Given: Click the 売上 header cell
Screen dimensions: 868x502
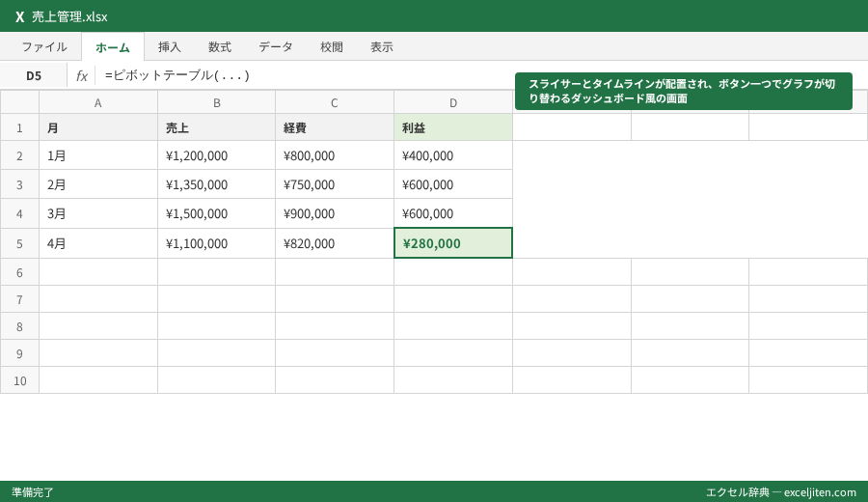Looking at the screenshot, I should (x=216, y=127).
